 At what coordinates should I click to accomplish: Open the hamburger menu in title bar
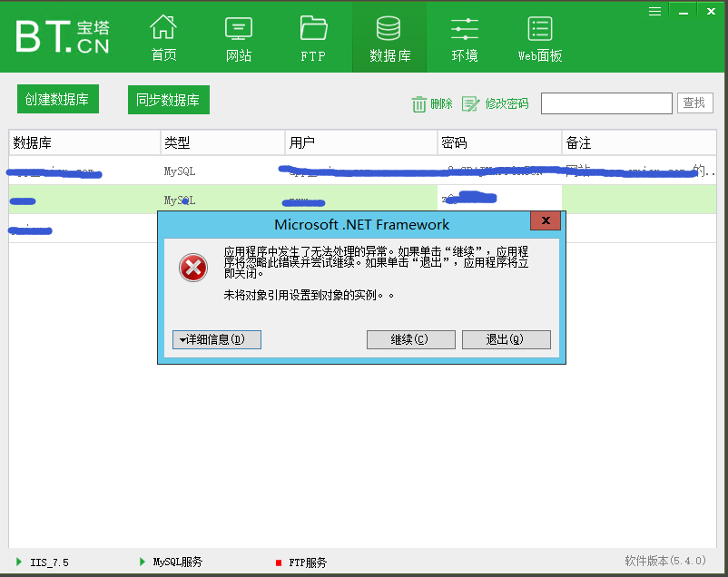(654, 11)
